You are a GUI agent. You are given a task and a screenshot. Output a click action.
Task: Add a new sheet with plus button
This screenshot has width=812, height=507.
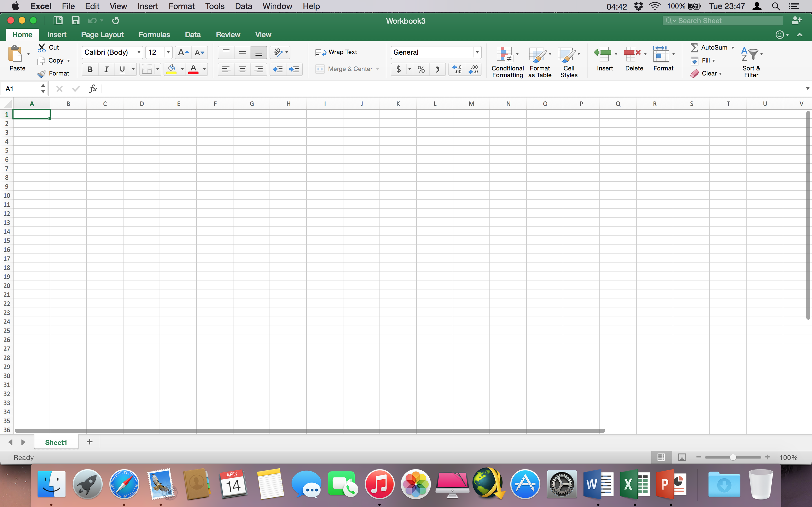pyautogui.click(x=89, y=442)
